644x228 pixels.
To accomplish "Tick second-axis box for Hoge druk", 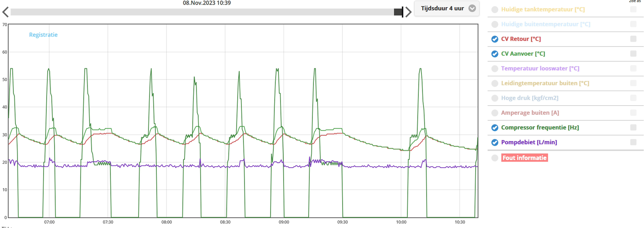I will (x=633, y=98).
